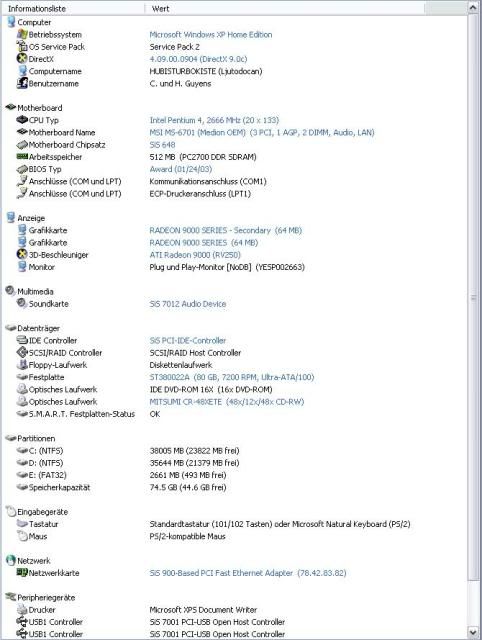The width and height of the screenshot is (482, 640).
Task: Click the Arbeitsspeicher RAM icon
Action: (22, 156)
